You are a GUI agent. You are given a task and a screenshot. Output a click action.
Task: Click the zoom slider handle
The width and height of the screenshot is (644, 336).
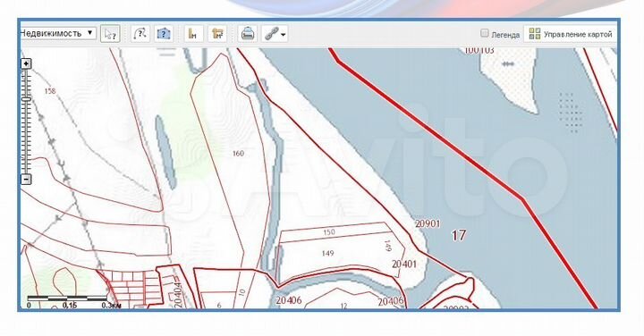[x=26, y=99]
